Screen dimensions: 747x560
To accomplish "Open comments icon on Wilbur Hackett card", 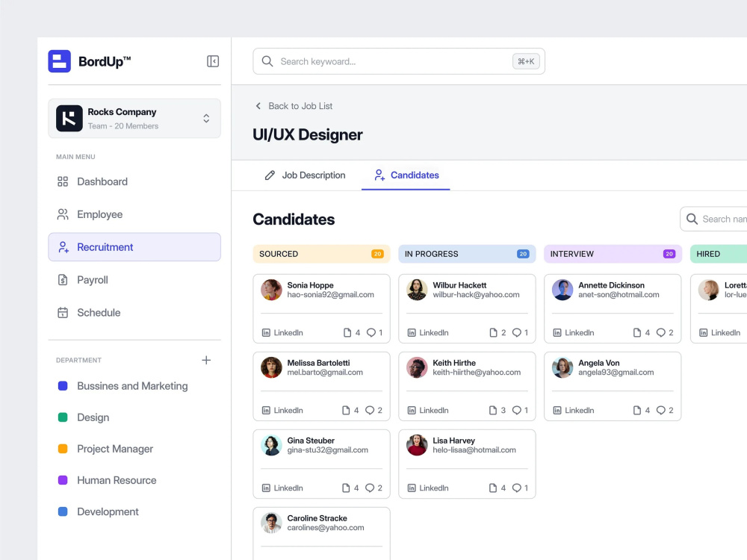I will [x=516, y=332].
